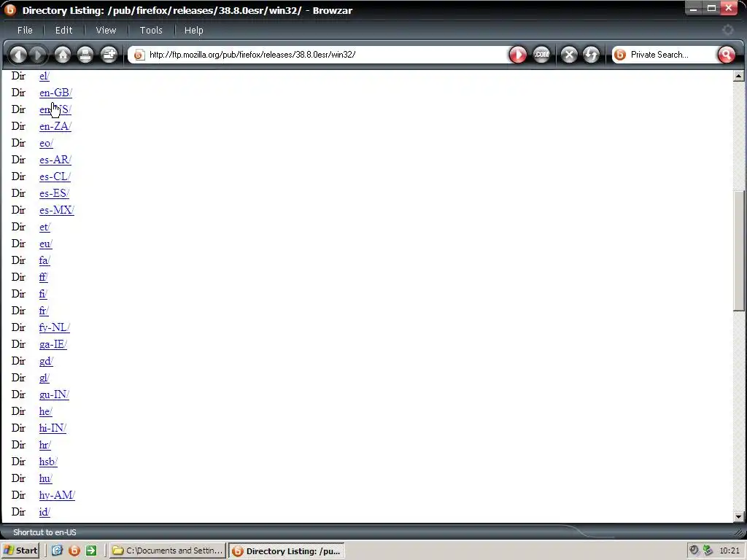Go forward with the Forward arrow button

[x=38, y=55]
